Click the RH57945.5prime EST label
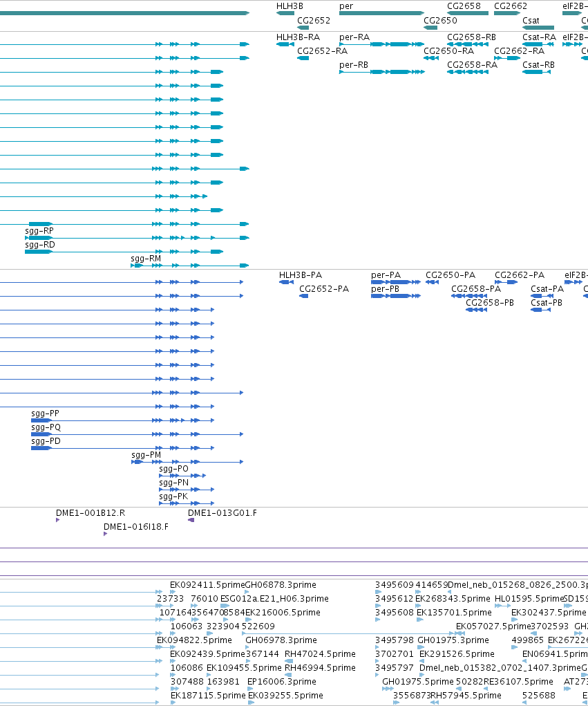Screen dimensions: 588x706 (466, 696)
